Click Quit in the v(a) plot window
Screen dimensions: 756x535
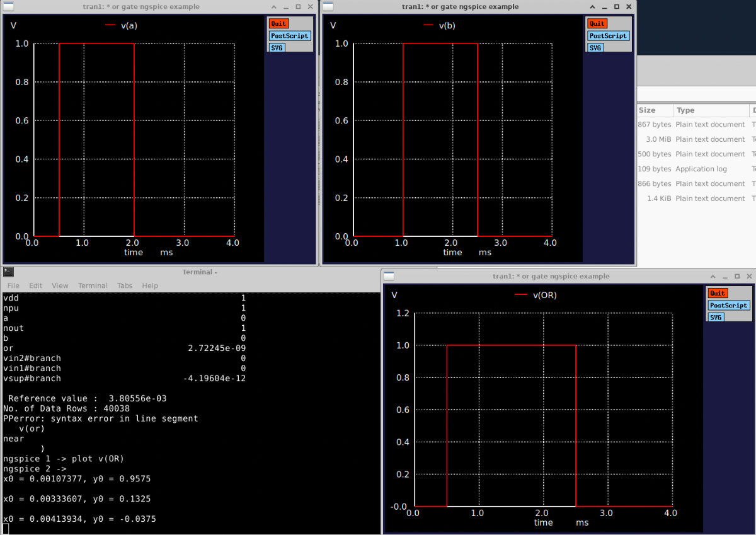[278, 23]
